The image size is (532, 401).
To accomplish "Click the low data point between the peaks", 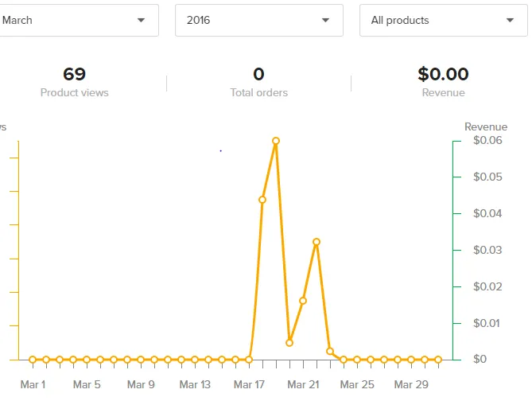I will pos(289,343).
